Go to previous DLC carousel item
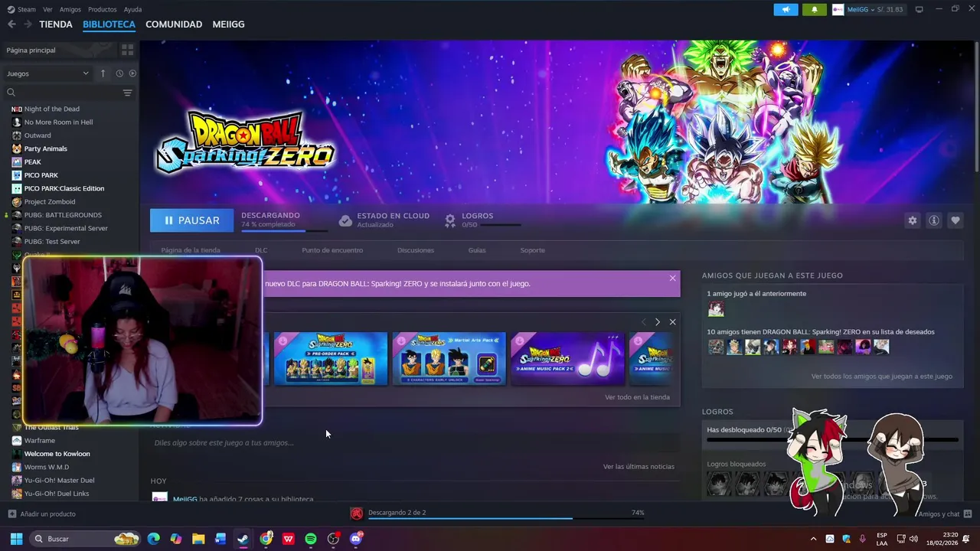The image size is (980, 551). (x=644, y=322)
